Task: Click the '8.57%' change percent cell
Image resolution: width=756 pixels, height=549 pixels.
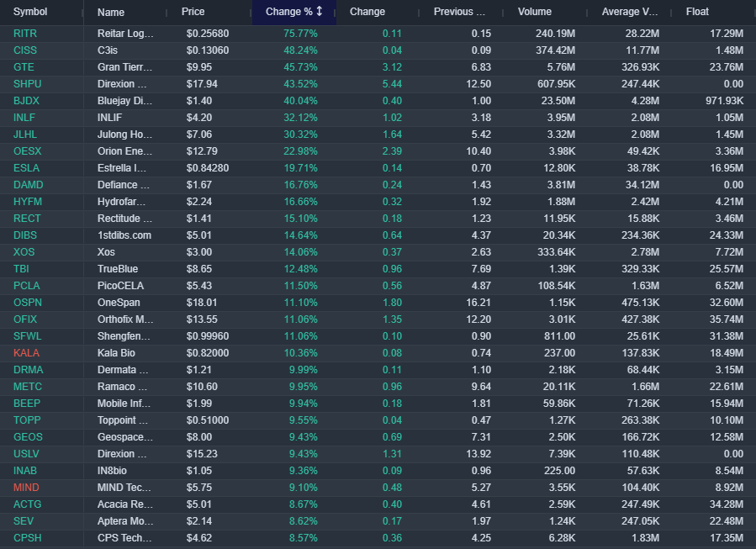Action: (304, 538)
